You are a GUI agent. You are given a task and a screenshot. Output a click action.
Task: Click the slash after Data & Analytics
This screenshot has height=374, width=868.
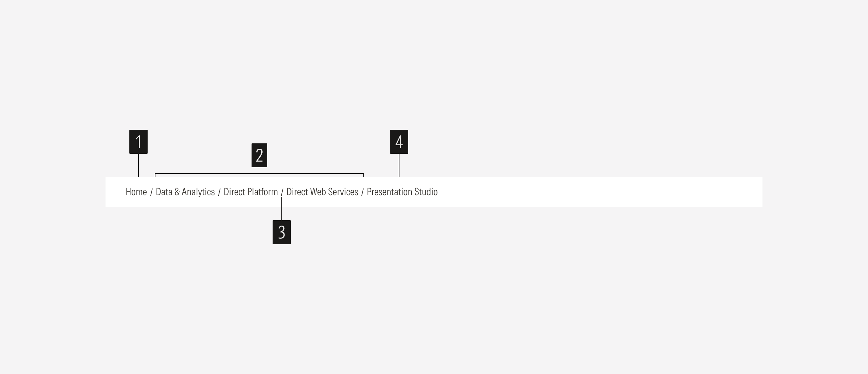pos(219,192)
